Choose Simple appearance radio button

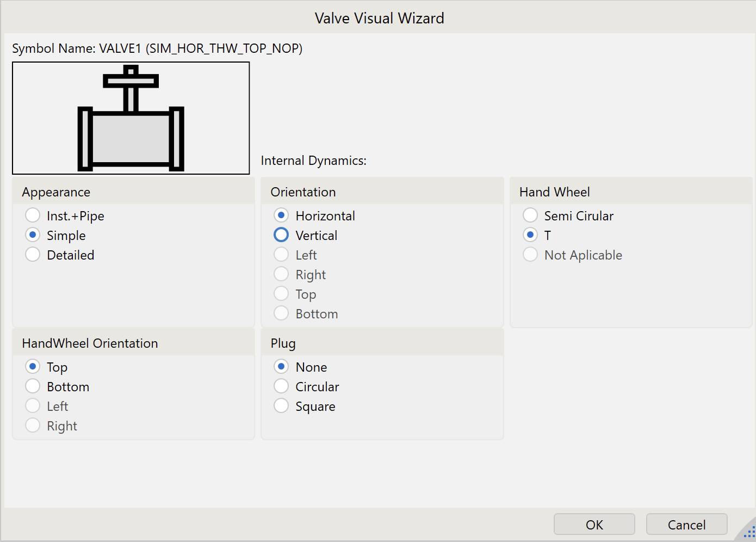(33, 235)
